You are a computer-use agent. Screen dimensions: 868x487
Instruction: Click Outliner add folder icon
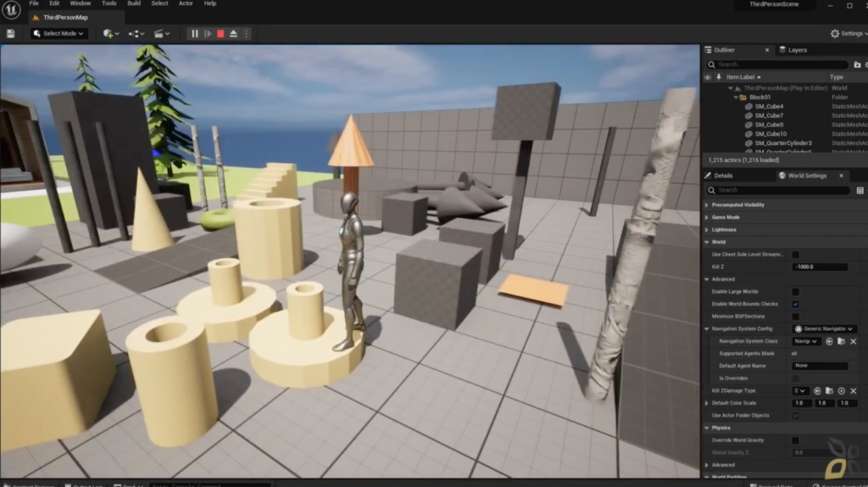tap(857, 64)
